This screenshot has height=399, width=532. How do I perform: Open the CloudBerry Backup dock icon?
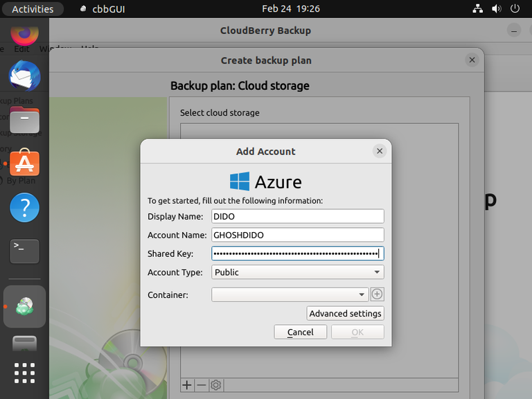[24, 306]
